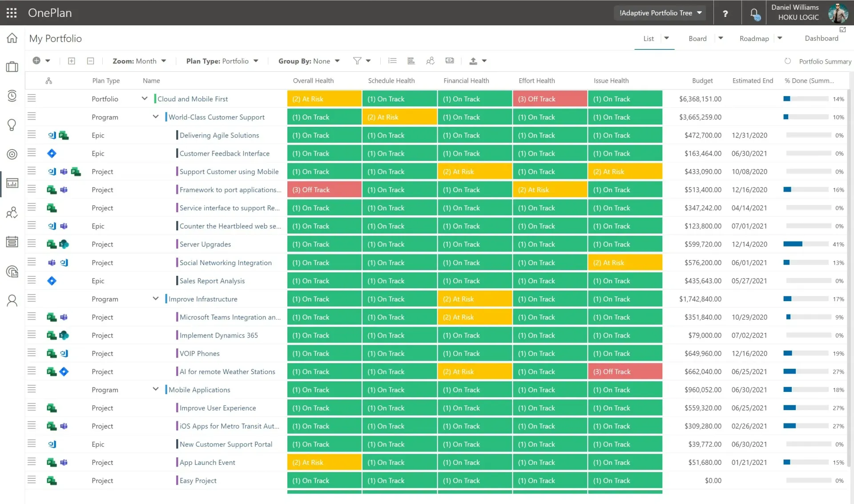Collapse the Improve Infrastructure program
Viewport: 854px width, 504px height.
click(x=156, y=299)
